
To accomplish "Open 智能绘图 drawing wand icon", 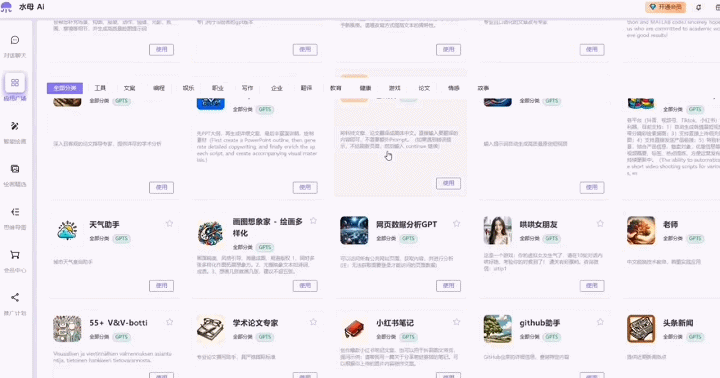I will [x=15, y=126].
